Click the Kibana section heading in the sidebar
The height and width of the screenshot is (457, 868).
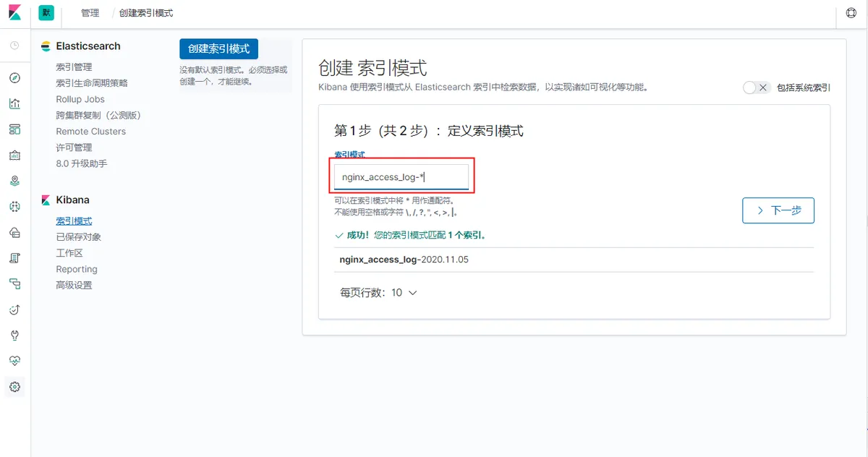73,200
